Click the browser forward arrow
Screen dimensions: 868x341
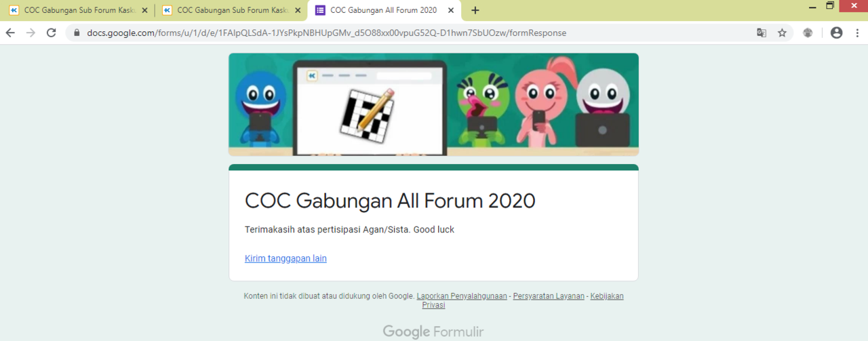point(31,33)
